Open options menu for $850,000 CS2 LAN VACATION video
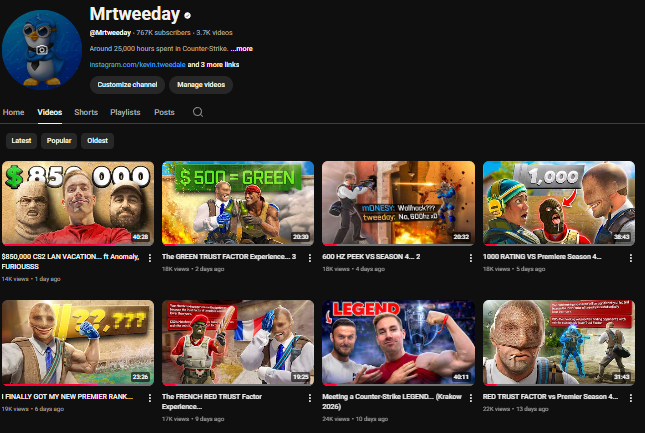 coord(150,258)
